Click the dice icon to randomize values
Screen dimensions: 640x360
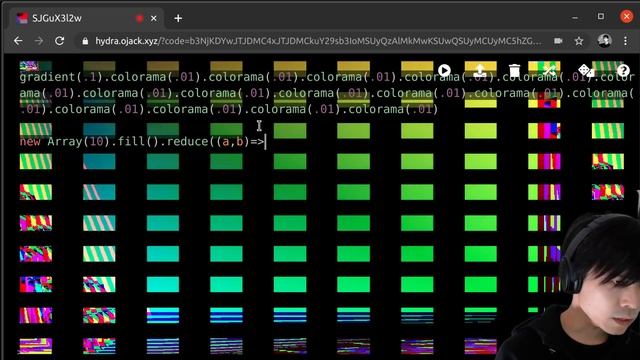click(586, 71)
